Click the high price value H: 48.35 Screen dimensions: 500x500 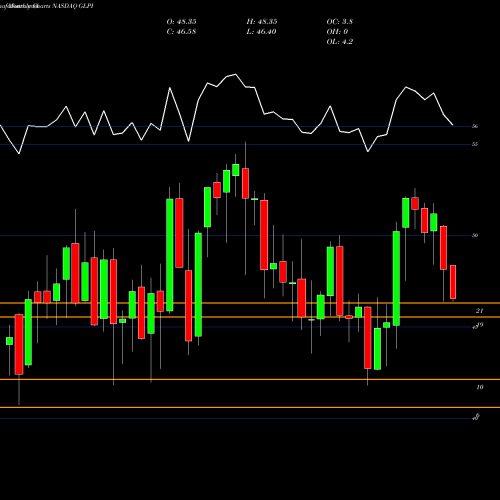(262, 22)
